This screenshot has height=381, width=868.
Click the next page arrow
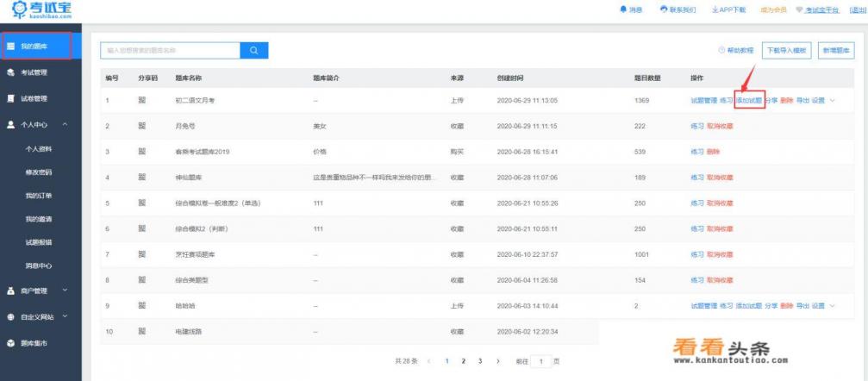tap(497, 361)
